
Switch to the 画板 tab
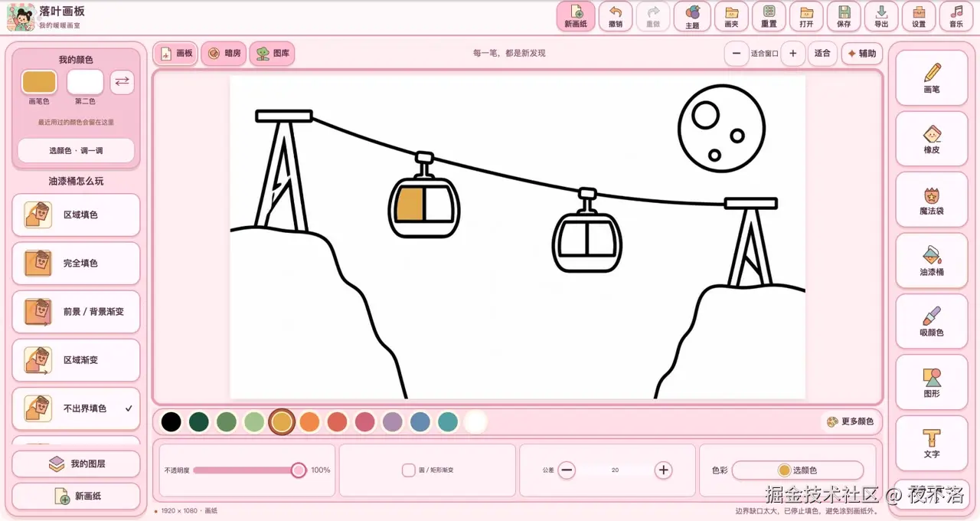pos(176,54)
